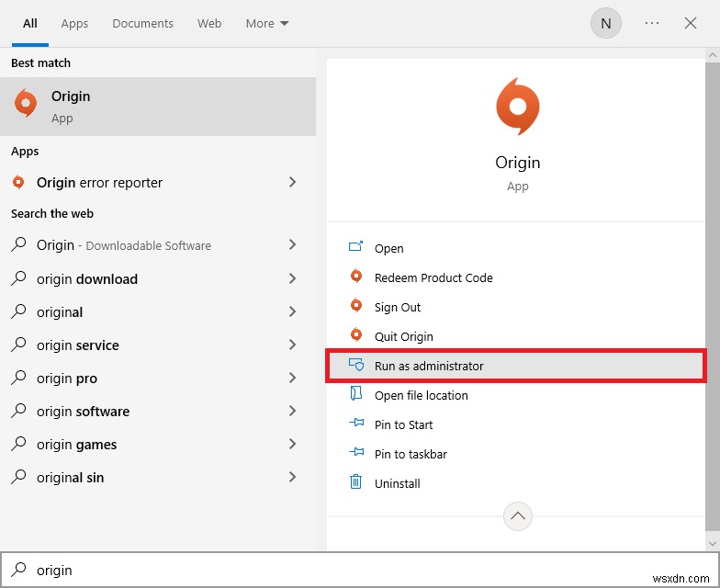
Task: Click the Uninstall trash can icon
Action: click(x=356, y=483)
